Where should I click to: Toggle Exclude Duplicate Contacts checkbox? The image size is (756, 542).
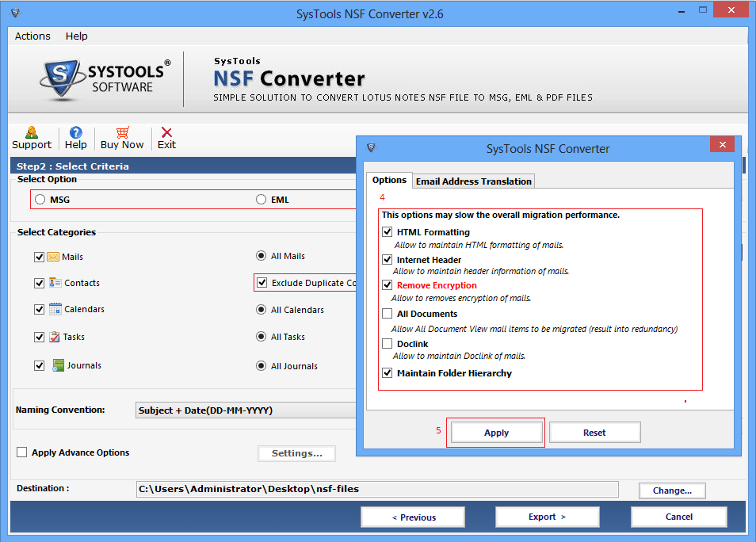tap(262, 283)
